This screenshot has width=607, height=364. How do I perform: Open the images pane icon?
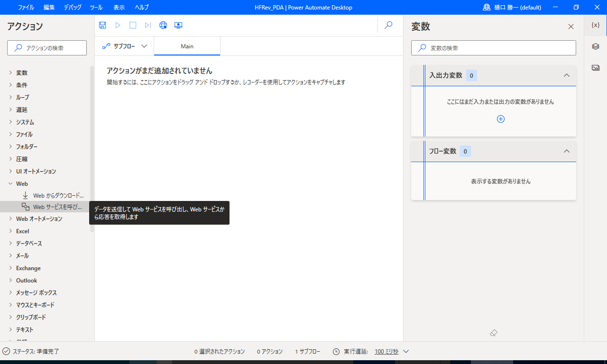coord(596,68)
